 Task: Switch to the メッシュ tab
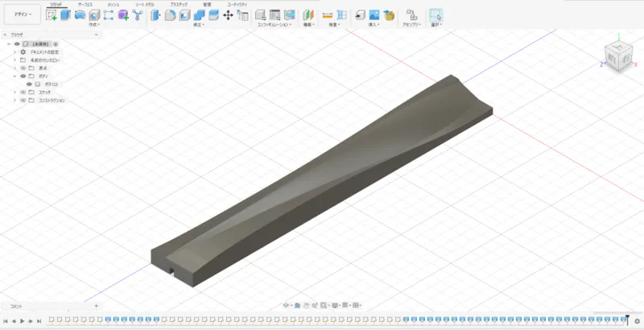coord(113,4)
